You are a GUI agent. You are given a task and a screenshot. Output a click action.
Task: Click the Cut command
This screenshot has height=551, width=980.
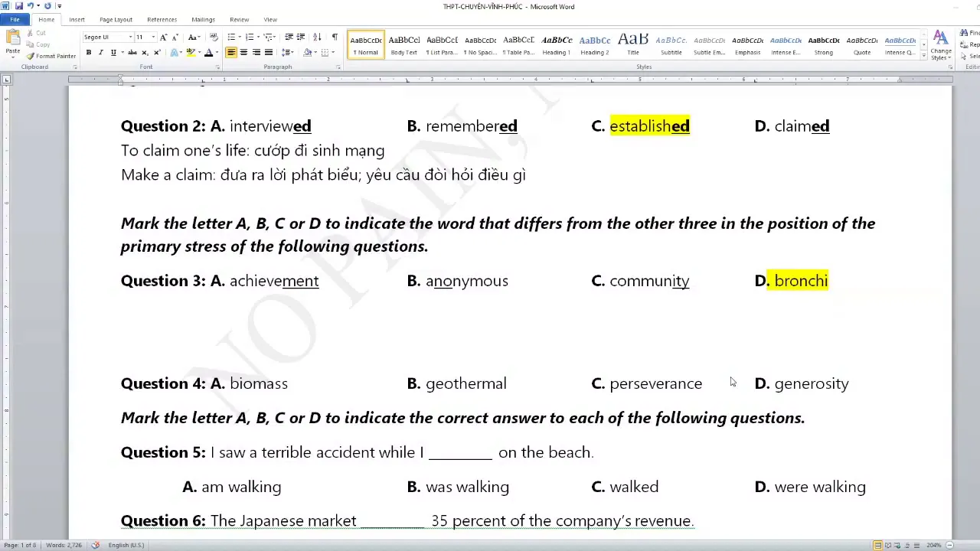pos(36,33)
